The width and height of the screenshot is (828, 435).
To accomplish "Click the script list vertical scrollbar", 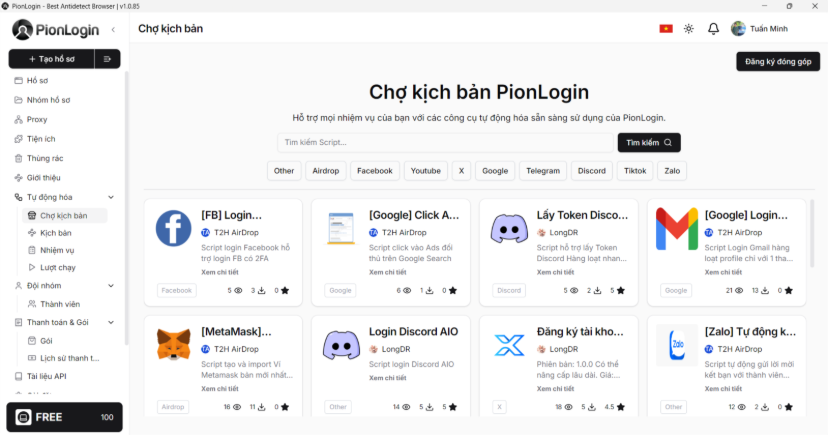I will point(812,232).
